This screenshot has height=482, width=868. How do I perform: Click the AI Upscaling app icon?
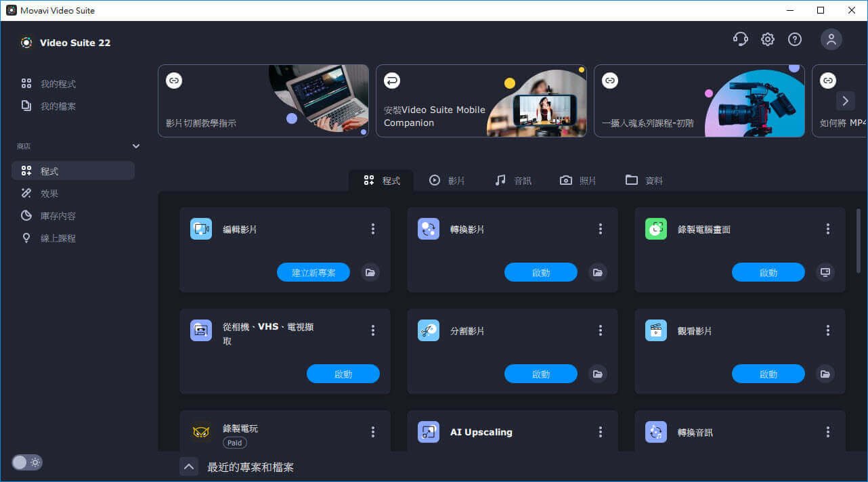click(x=429, y=432)
